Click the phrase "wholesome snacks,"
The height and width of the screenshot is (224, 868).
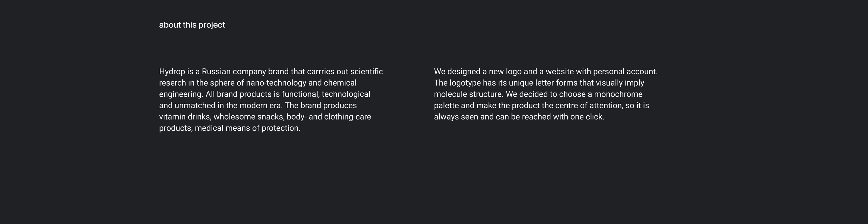(249, 117)
